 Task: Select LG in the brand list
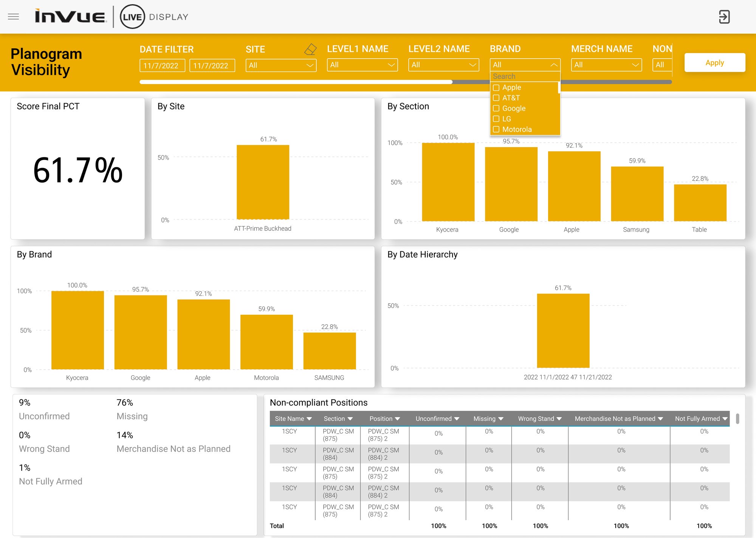click(496, 119)
